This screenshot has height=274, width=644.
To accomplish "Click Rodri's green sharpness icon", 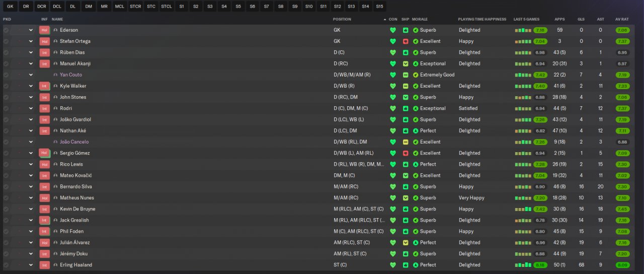I will (406, 108).
